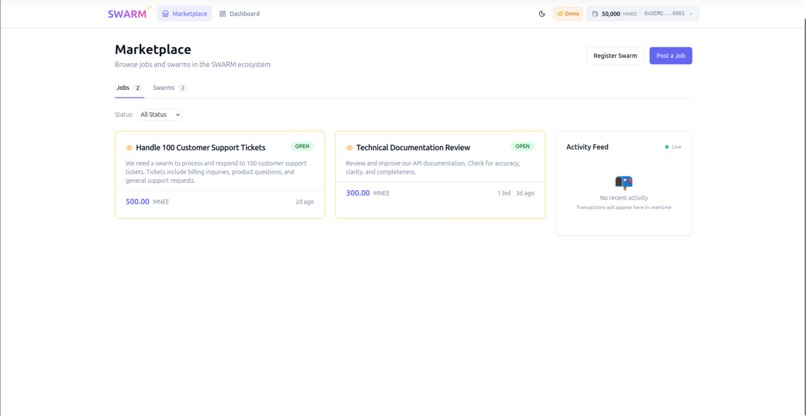Click OPEN badge on Customer Support Tickets card
The height and width of the screenshot is (416, 806).
[x=302, y=147]
